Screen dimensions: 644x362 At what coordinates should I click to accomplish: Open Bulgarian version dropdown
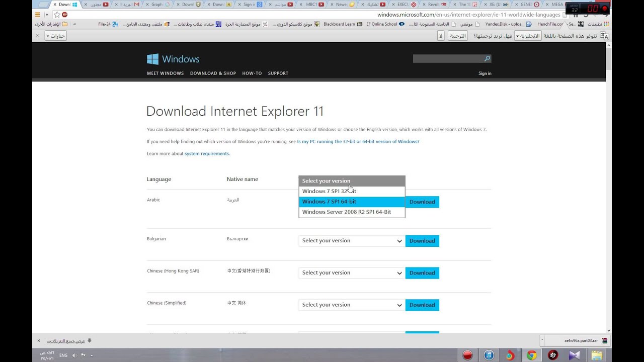pyautogui.click(x=352, y=241)
